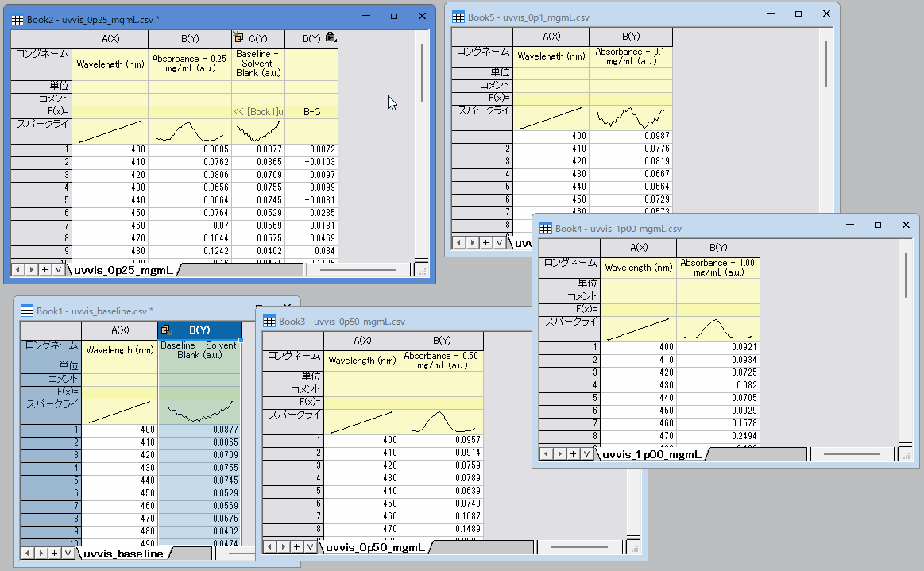Maximize the Book2 window

point(393,16)
